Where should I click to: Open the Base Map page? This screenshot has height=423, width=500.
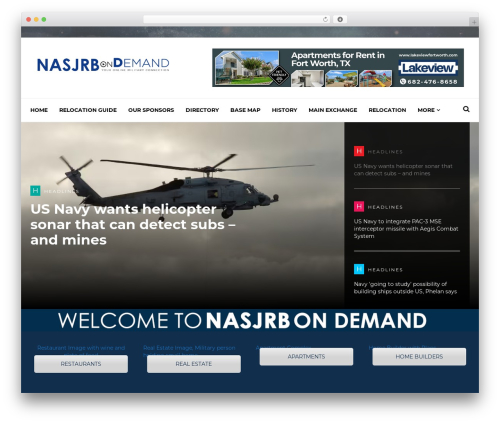tap(245, 110)
